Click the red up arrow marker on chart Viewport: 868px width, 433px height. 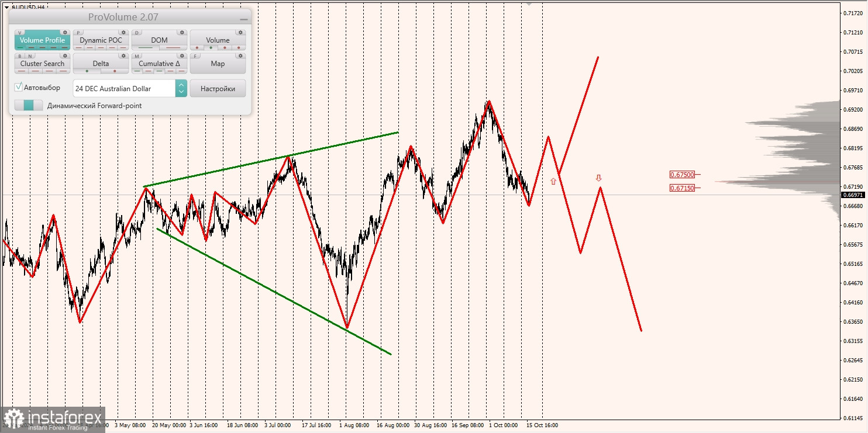coord(553,181)
